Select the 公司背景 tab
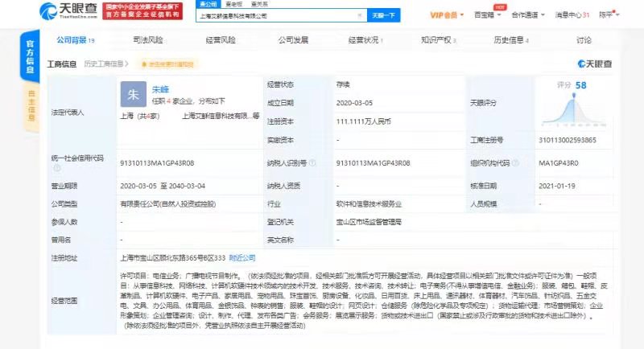The height and width of the screenshot is (349, 644). click(75, 40)
